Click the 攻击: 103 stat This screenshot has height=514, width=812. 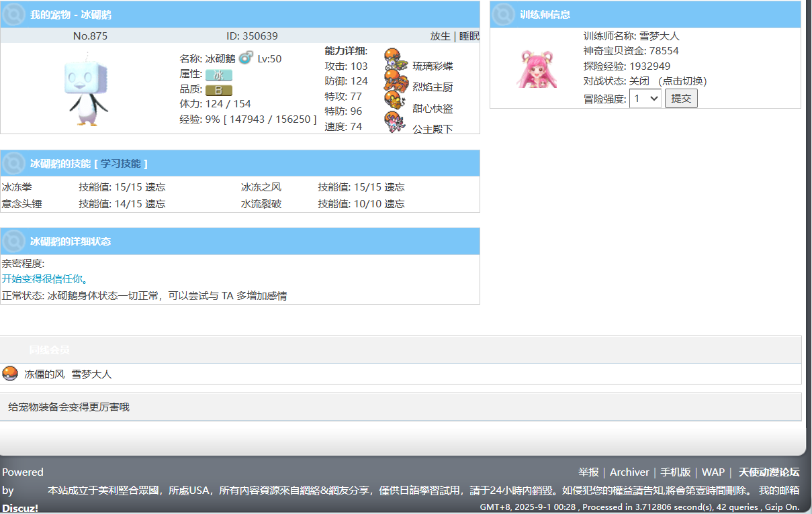coord(346,66)
